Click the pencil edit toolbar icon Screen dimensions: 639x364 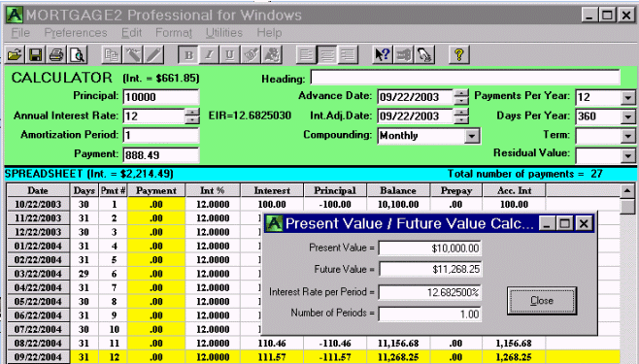pyautogui.click(x=154, y=54)
